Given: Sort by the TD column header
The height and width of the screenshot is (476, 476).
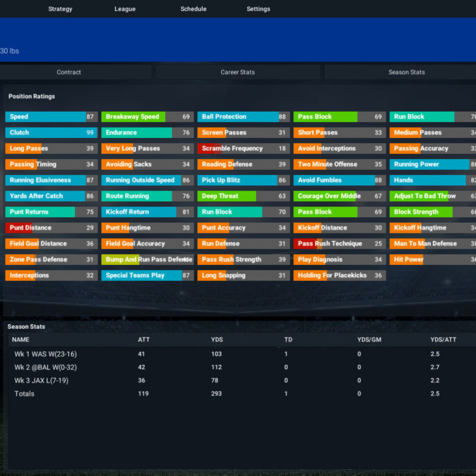Looking at the screenshot, I should pyautogui.click(x=288, y=340).
